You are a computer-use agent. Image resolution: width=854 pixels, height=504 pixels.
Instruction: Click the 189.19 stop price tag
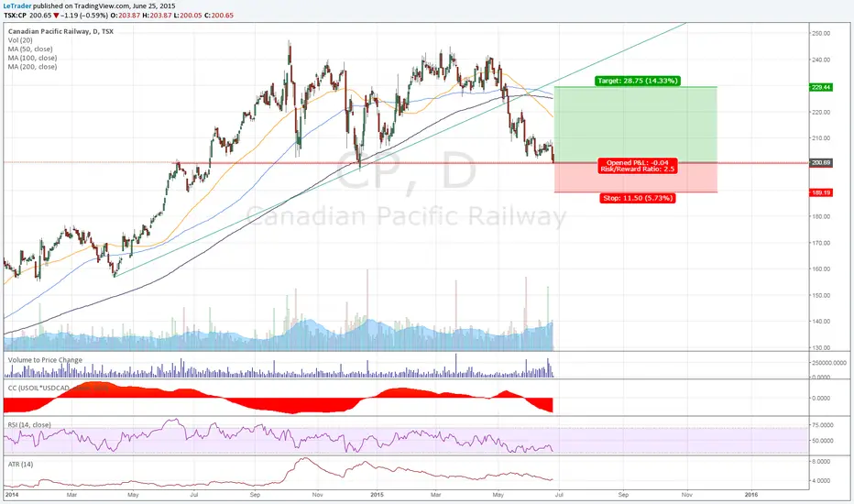821,192
